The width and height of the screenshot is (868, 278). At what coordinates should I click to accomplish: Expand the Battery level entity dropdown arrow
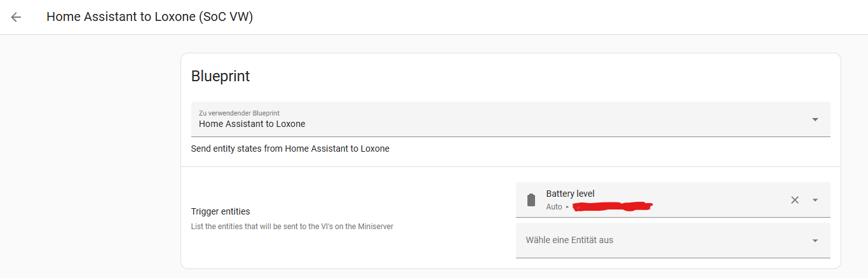pyautogui.click(x=815, y=200)
